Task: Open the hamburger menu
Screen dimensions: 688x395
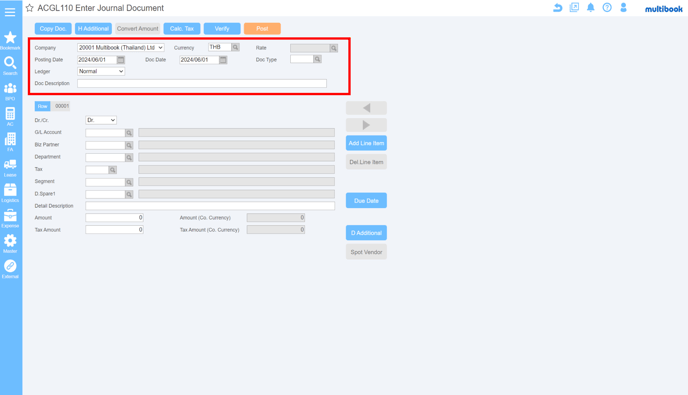Action: pyautogui.click(x=10, y=12)
